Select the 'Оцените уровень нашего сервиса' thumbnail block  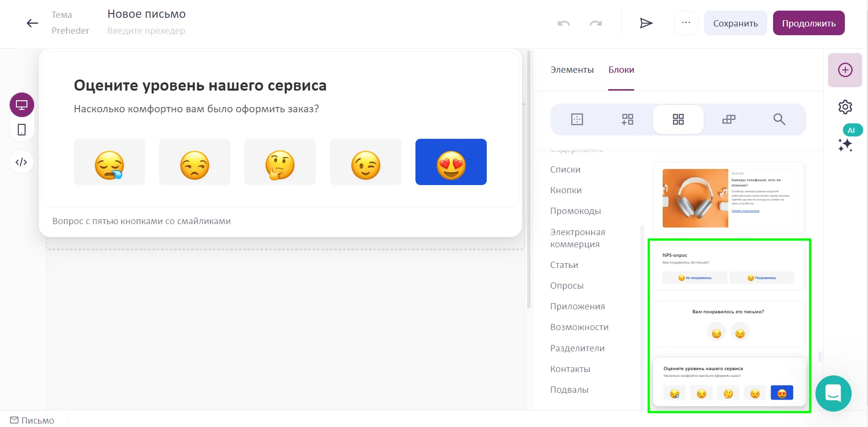(x=729, y=383)
